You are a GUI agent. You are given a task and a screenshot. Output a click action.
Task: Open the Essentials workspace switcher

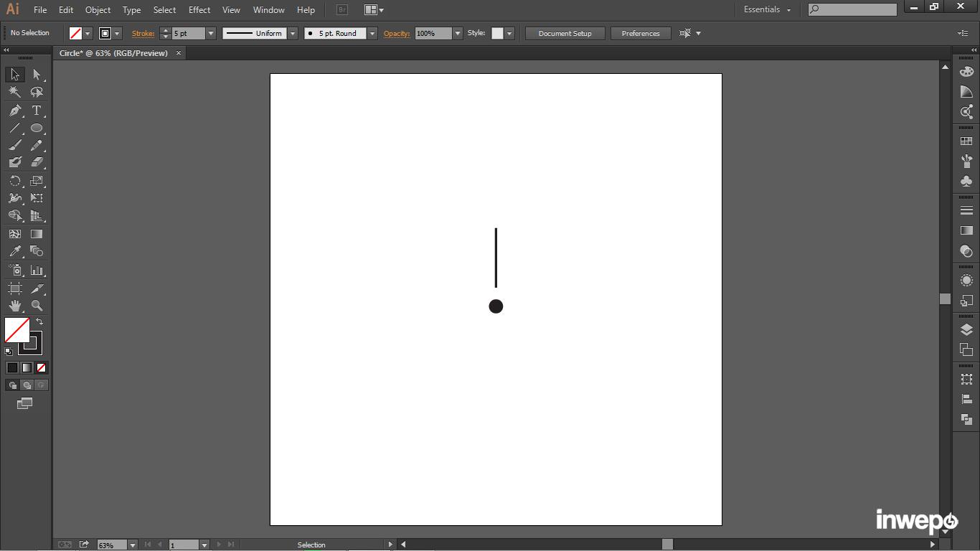tap(767, 10)
